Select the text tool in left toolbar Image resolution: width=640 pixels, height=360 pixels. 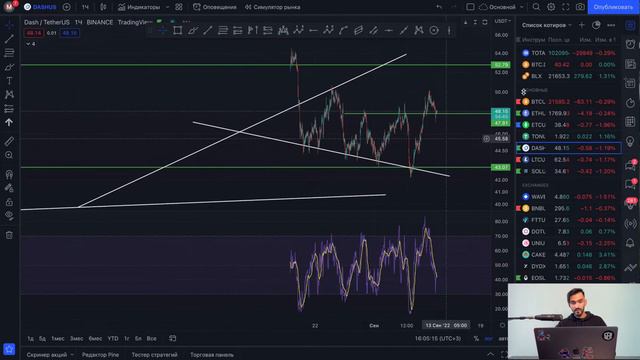(9, 81)
